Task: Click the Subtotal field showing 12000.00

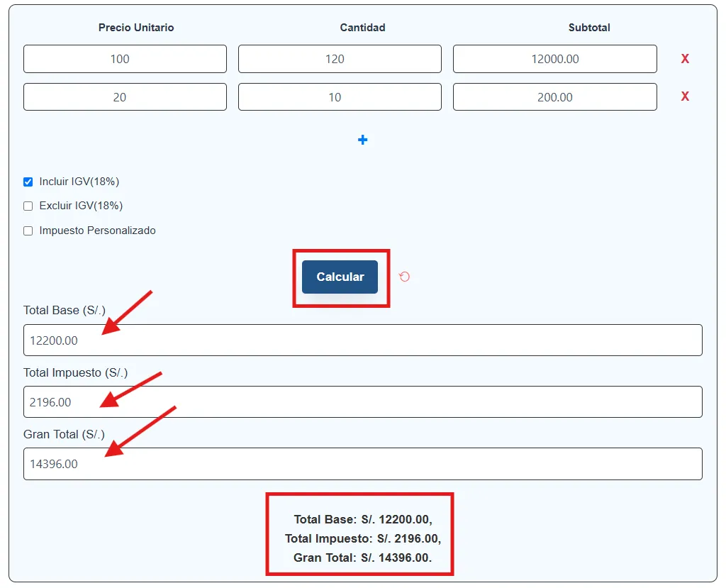Action: pos(554,59)
